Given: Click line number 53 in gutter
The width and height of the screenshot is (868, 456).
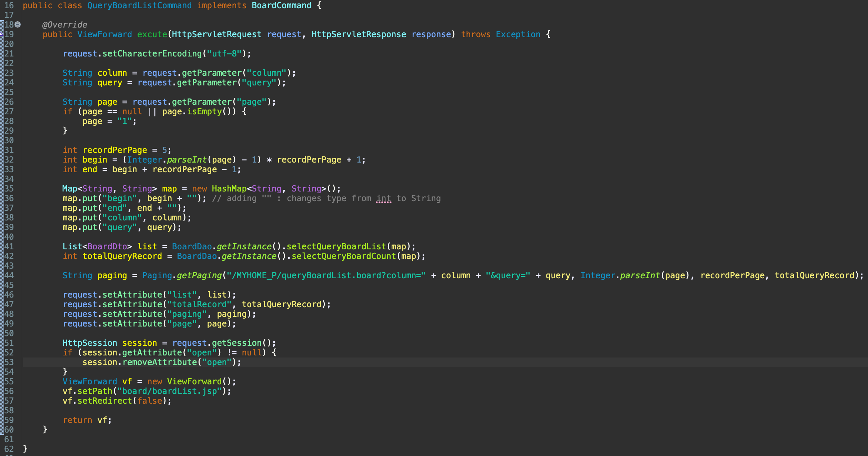Looking at the screenshot, I should [9, 362].
